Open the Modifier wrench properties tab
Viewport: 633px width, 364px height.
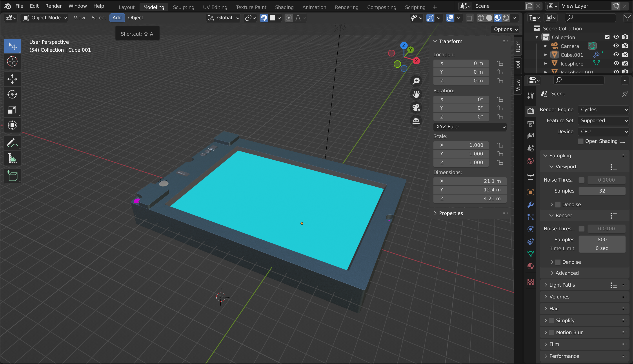[x=530, y=204]
